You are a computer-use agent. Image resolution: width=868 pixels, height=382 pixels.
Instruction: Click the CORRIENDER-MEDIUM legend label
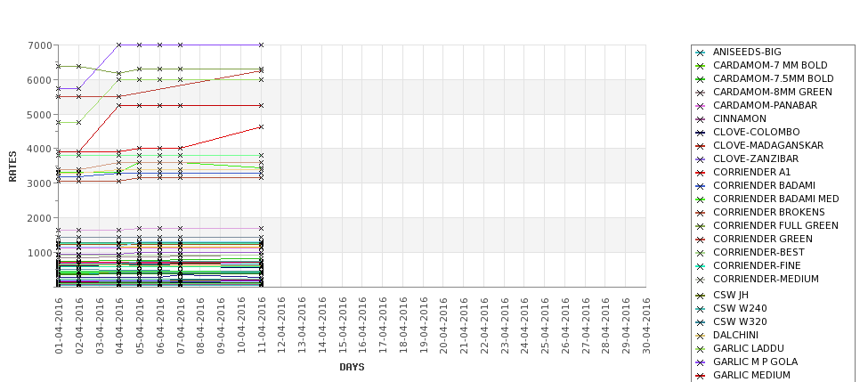(x=766, y=279)
